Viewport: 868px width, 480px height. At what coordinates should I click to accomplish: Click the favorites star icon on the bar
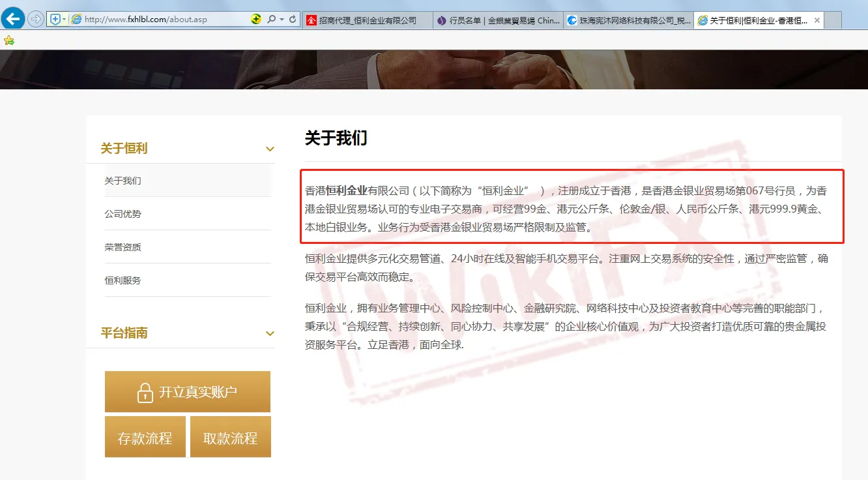[x=9, y=40]
